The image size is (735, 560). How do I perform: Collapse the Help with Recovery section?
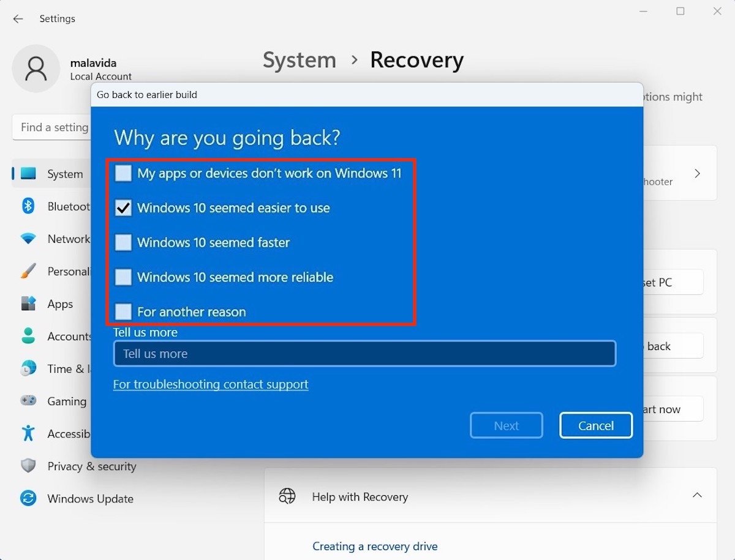point(697,495)
